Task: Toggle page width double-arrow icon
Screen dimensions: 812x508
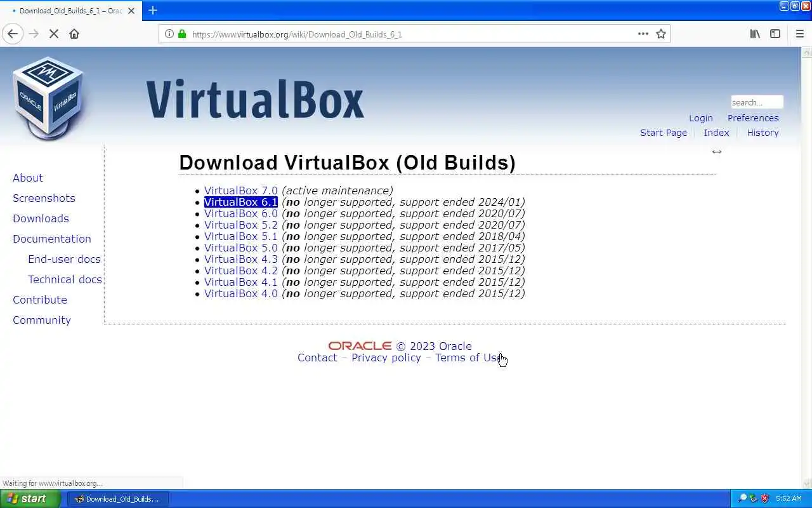Action: tap(717, 151)
